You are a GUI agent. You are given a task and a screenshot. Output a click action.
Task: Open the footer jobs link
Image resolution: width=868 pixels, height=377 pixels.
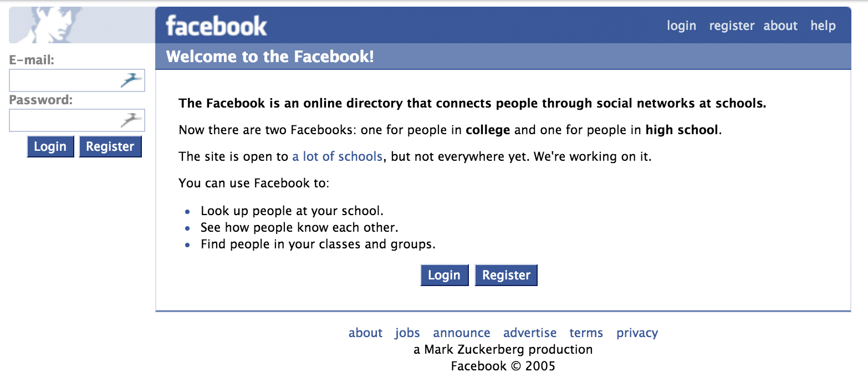pyautogui.click(x=407, y=333)
